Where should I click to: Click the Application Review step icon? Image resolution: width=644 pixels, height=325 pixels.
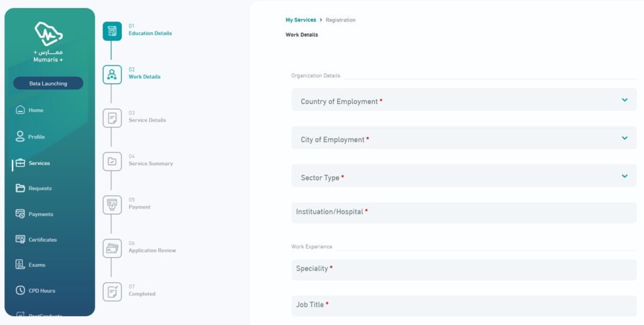click(x=112, y=248)
